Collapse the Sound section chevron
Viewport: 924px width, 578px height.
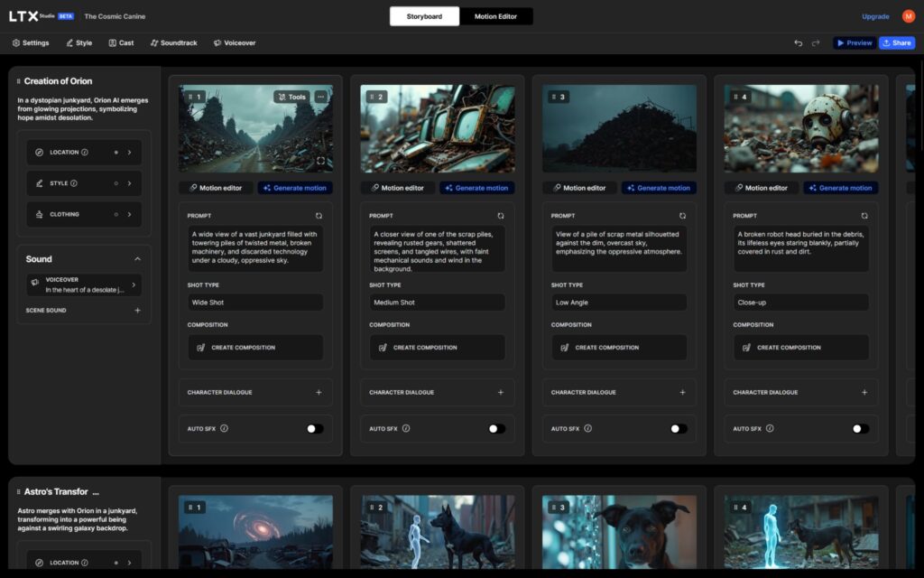tap(137, 259)
